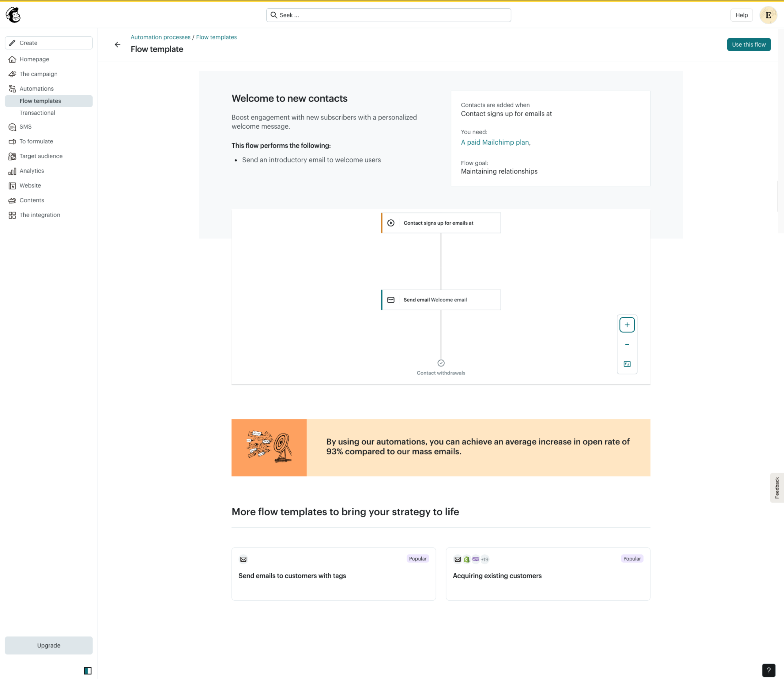Click Welcome to new contacts heading
The image size is (784, 679).
coord(289,99)
